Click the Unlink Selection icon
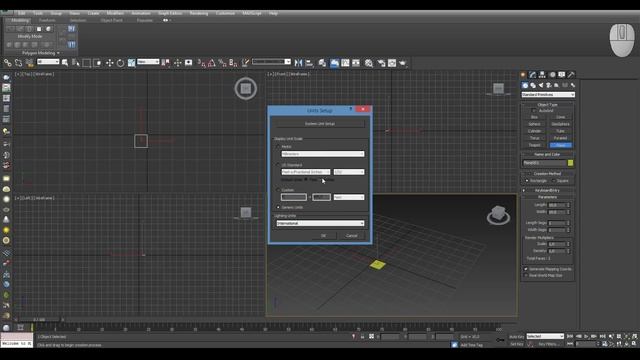 click(18, 63)
